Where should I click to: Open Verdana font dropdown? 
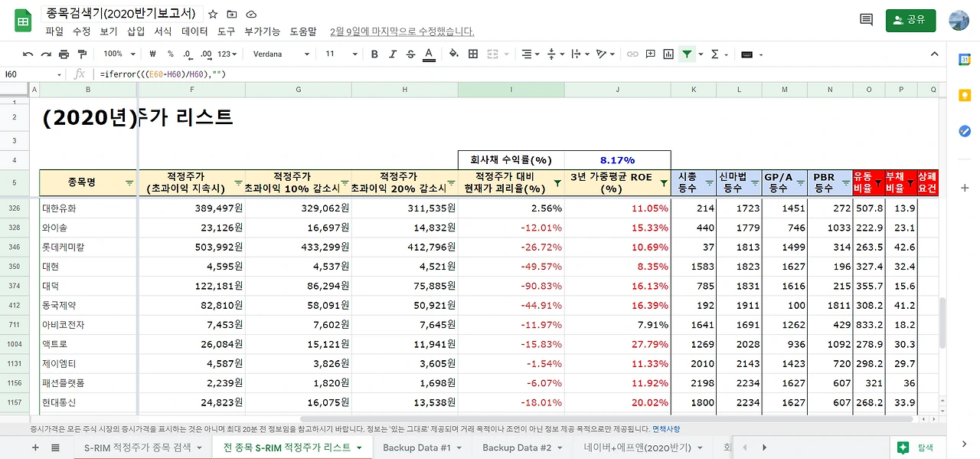281,54
